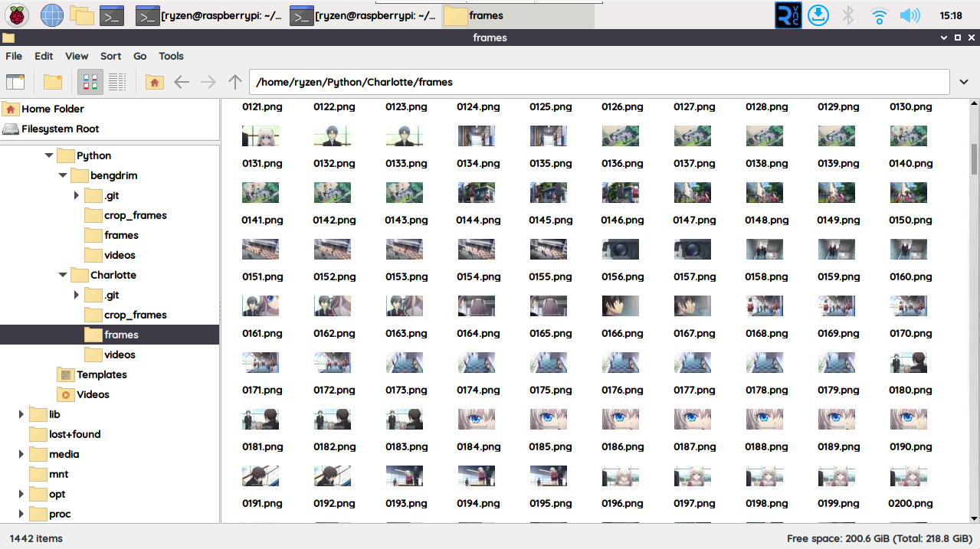980x549 pixels.
Task: Open a new file manager tab
Action: (x=15, y=81)
